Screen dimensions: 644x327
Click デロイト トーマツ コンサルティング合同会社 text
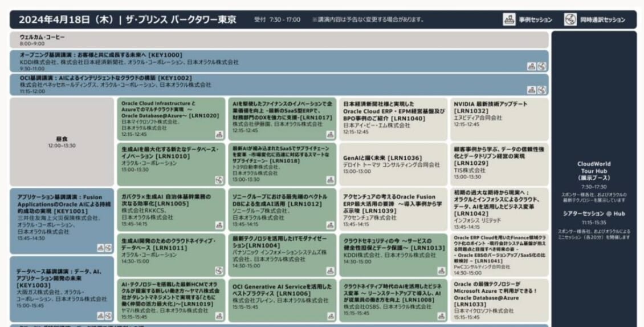click(392, 164)
